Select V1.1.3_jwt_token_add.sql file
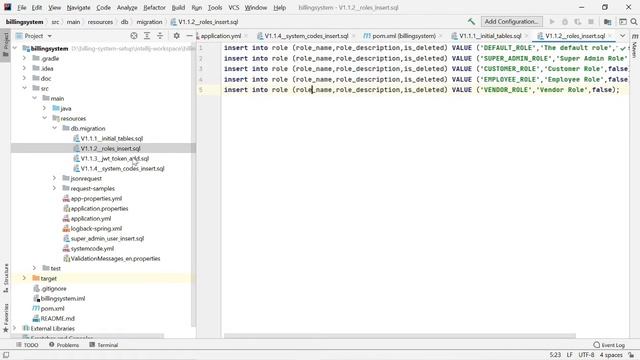Screen dimensions: 640x360 tap(114, 158)
